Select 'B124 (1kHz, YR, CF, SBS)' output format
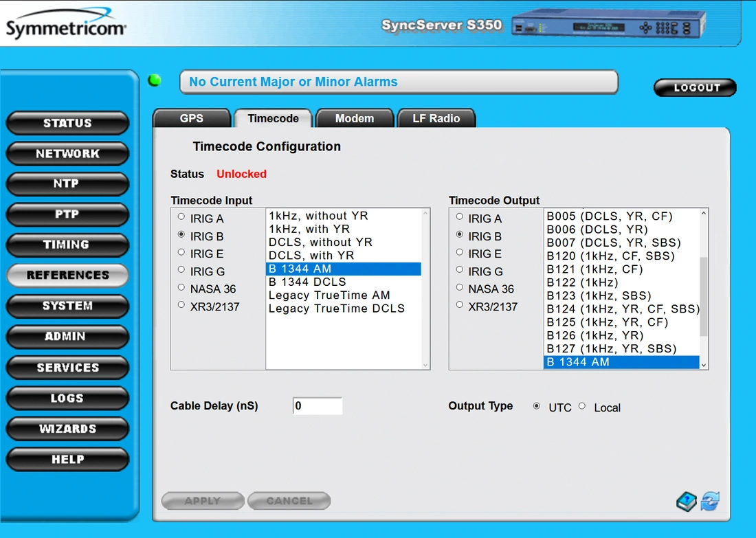756x538 pixels. pos(621,309)
